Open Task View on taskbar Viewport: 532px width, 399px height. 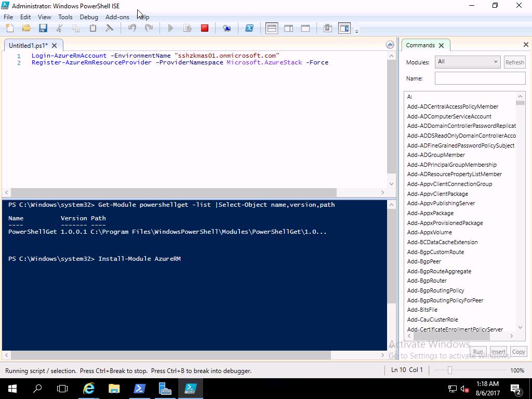point(62,389)
